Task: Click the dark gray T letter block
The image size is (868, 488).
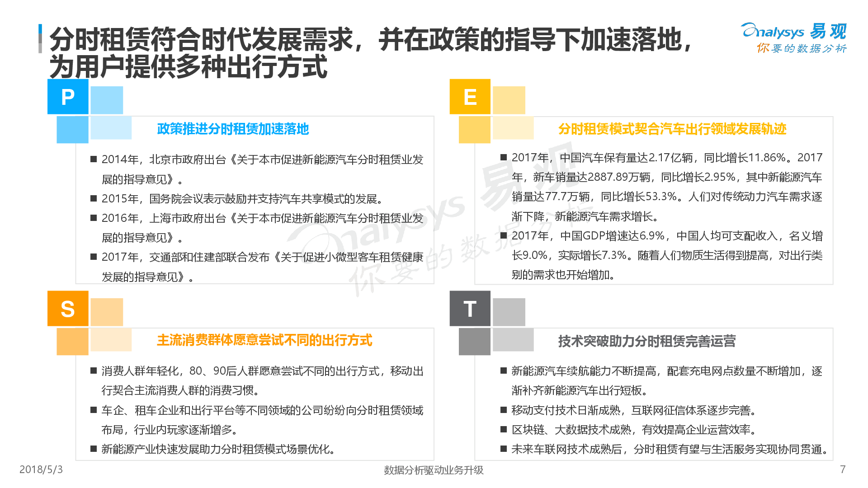Action: point(470,309)
